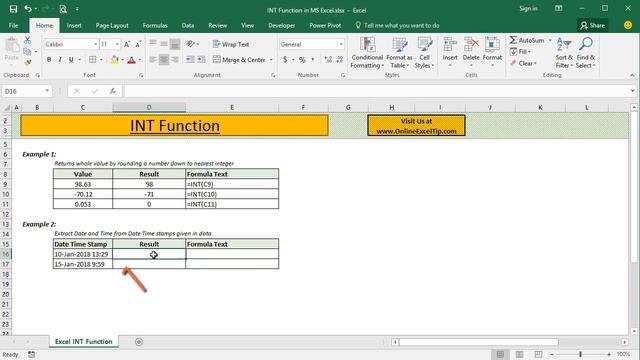Screen dimensions: 640x360
Task: Apply the yellow Fill Color
Action: (114, 60)
